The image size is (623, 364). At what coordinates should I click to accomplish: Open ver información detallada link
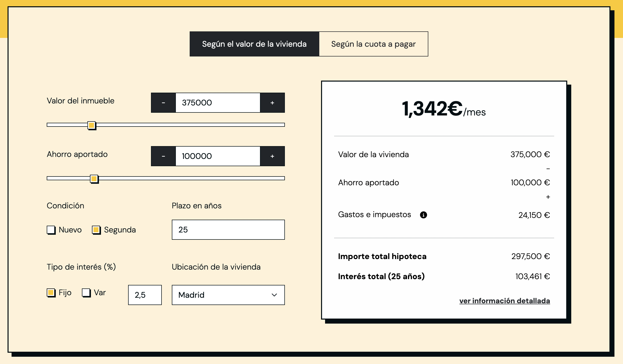[x=505, y=301]
